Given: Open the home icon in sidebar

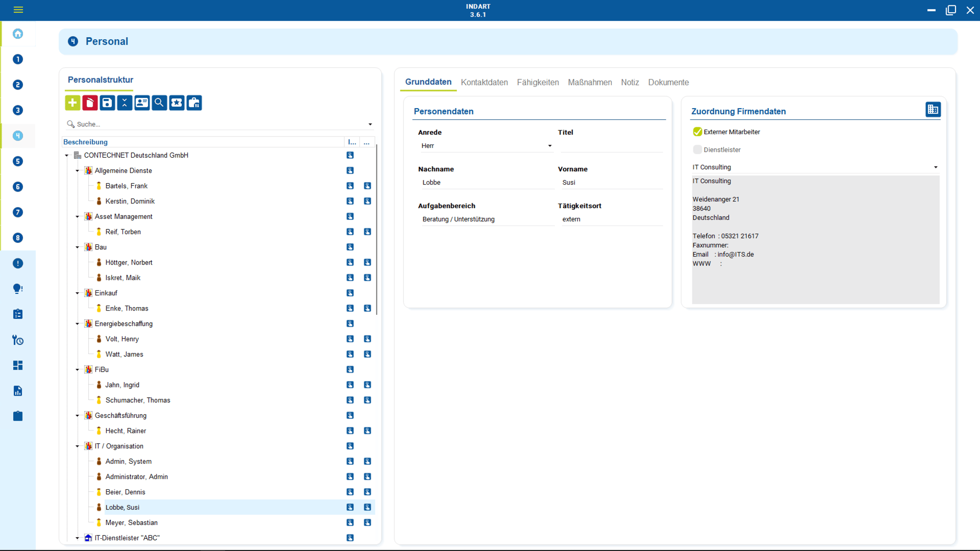Looking at the screenshot, I should 18,34.
